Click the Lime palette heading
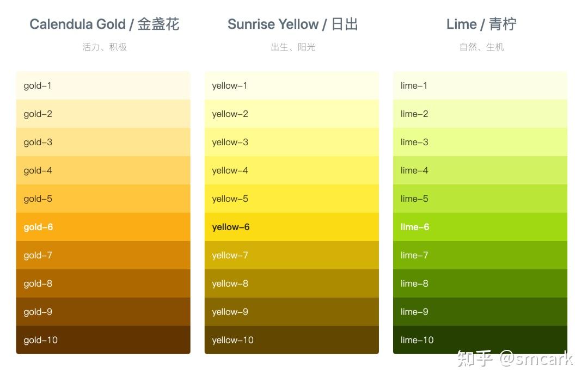588x383 pixels. click(x=481, y=24)
